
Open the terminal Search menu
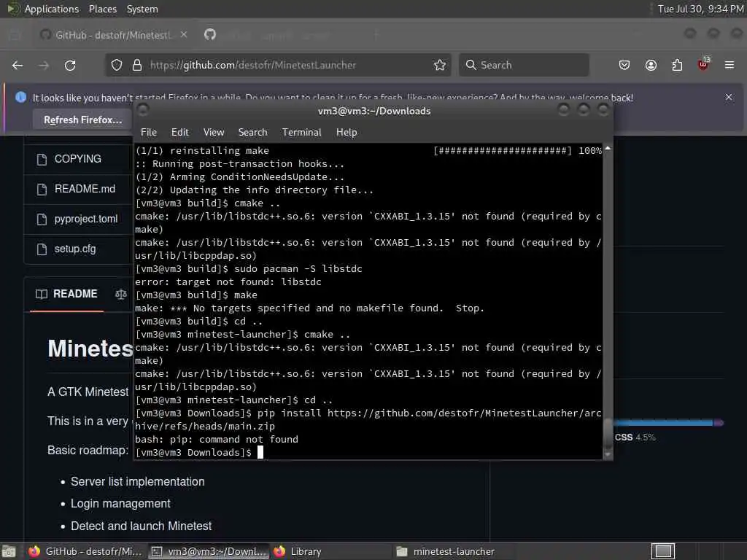(x=252, y=133)
